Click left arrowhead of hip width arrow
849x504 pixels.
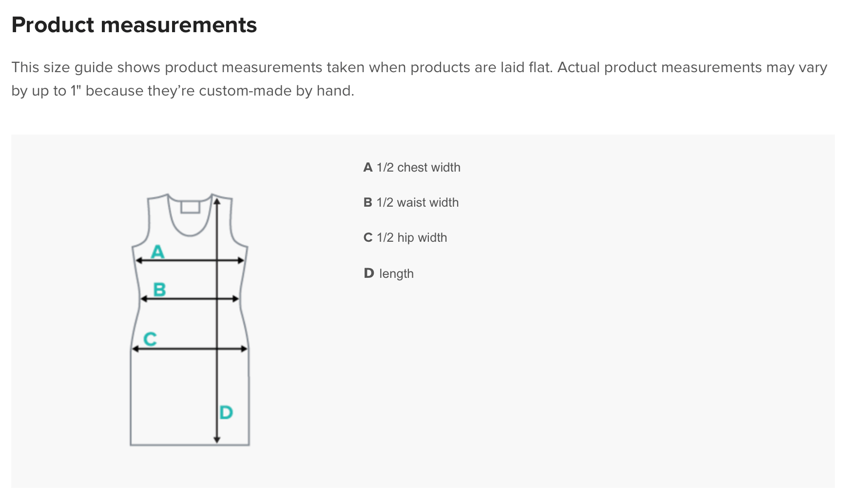tap(135, 349)
